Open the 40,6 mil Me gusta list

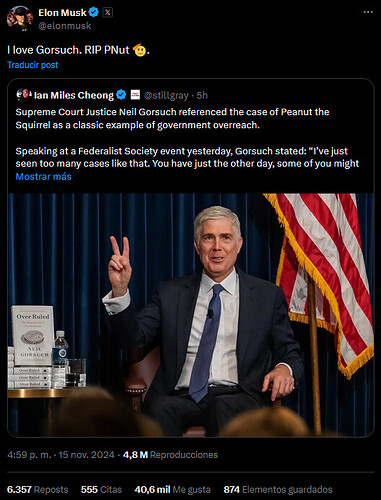click(173, 489)
